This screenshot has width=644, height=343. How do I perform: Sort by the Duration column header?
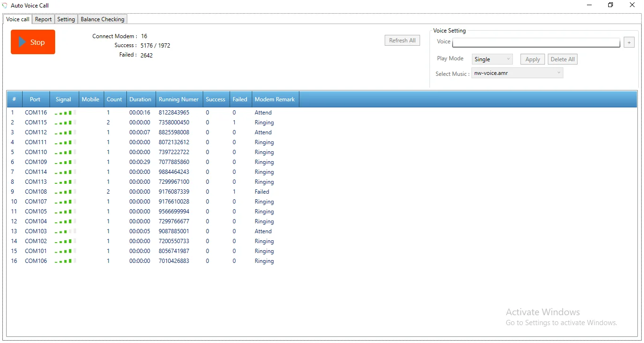(140, 99)
